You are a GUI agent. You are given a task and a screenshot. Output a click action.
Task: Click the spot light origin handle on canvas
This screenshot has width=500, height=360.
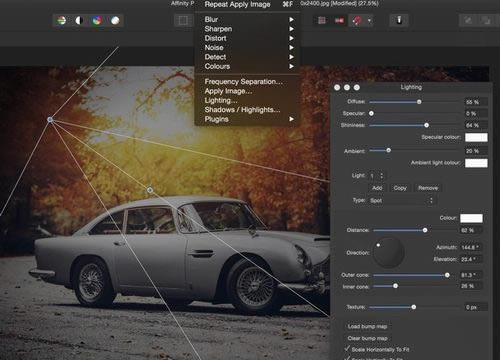(x=50, y=119)
